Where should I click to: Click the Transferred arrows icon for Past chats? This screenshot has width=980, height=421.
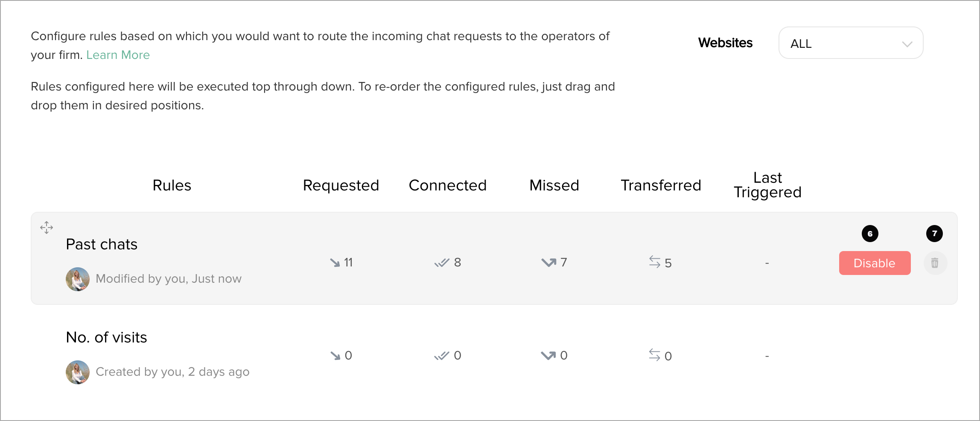(654, 261)
